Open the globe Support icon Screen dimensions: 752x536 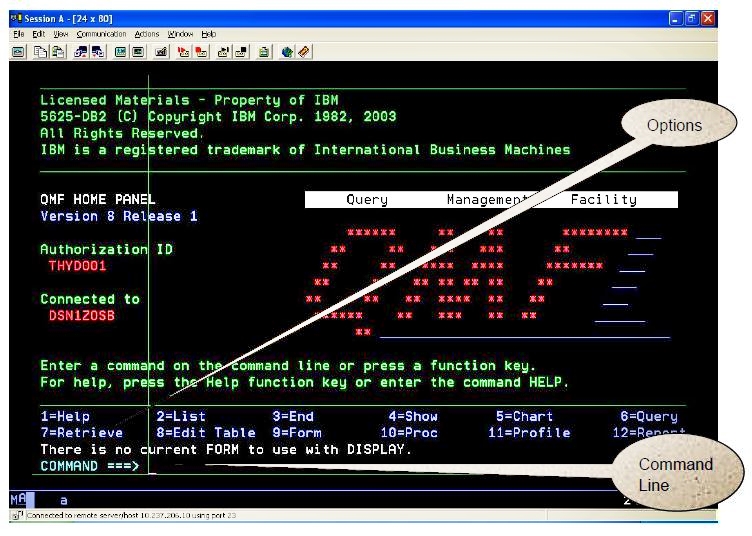click(287, 51)
